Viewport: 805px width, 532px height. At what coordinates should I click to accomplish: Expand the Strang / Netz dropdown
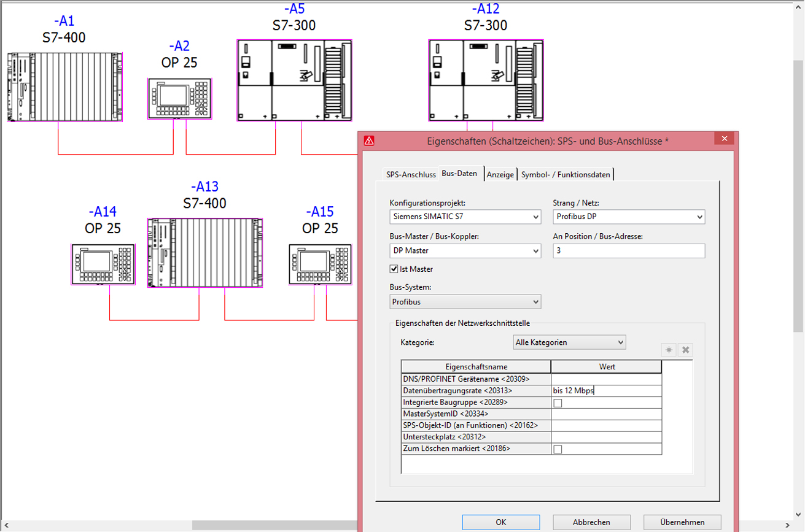point(629,217)
